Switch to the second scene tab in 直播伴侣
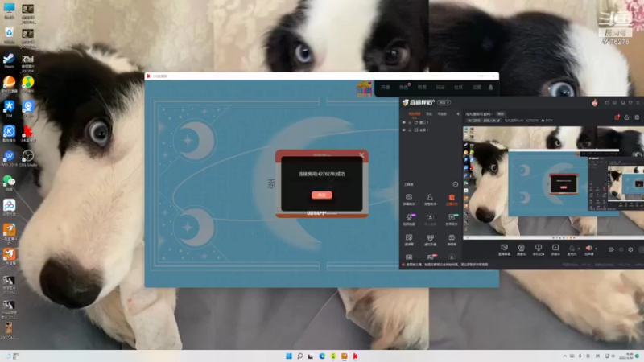Screen dimensions: 644x362 pos(429,113)
